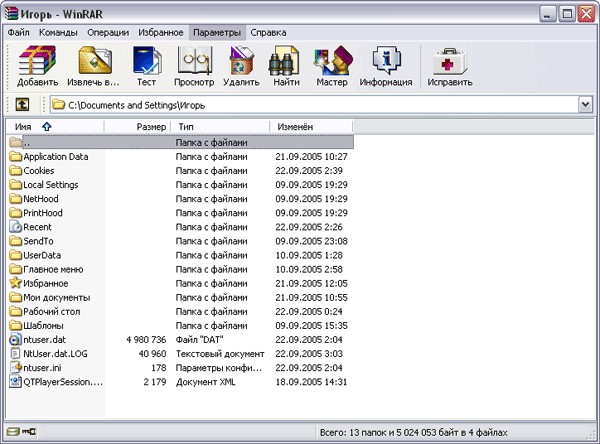Select the Application Data folder icon
This screenshot has height=444, width=600.
coord(16,157)
